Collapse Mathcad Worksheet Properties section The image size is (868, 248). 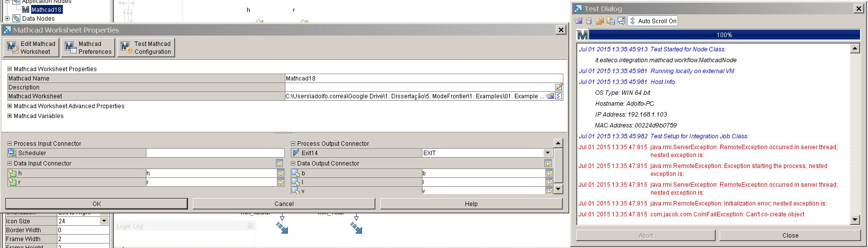pyautogui.click(x=9, y=69)
